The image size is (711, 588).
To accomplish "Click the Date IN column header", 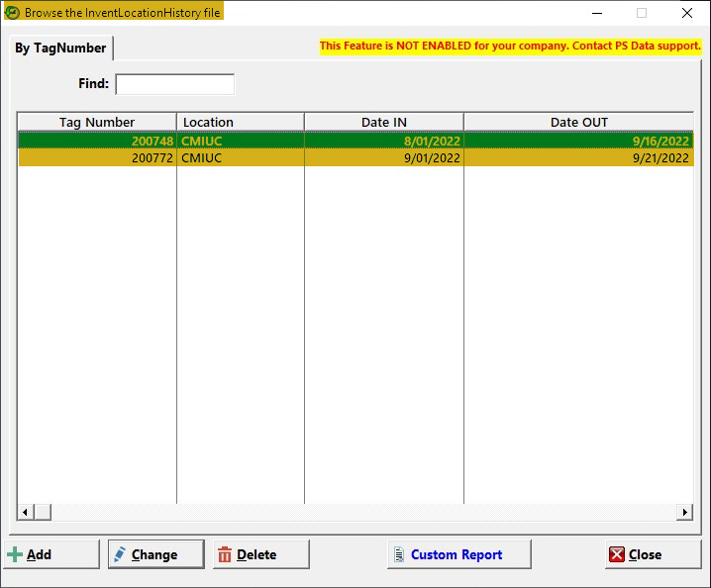I will [x=384, y=122].
